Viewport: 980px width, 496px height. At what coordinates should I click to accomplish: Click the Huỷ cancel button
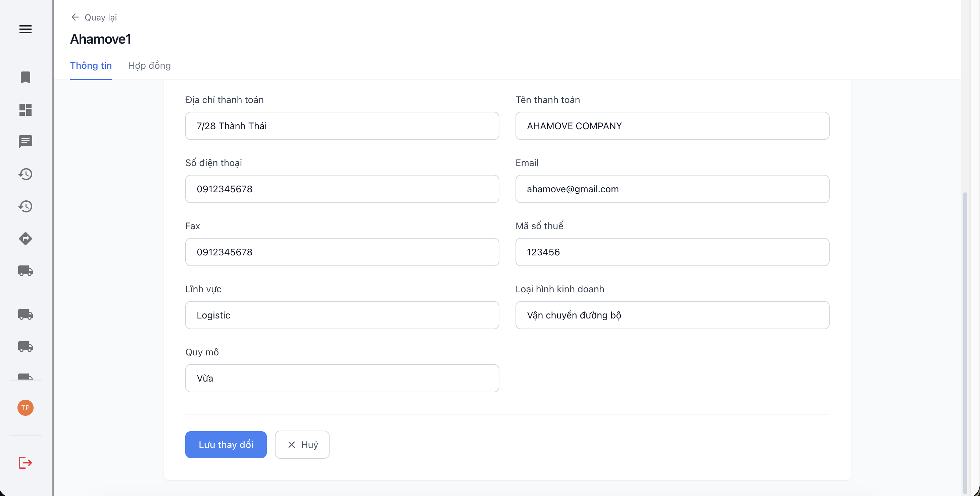tap(302, 444)
